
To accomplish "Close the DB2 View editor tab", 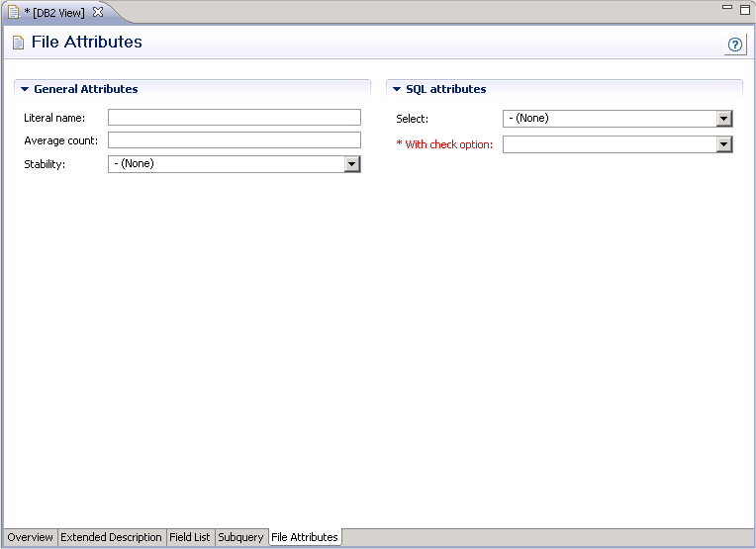I will coord(98,12).
